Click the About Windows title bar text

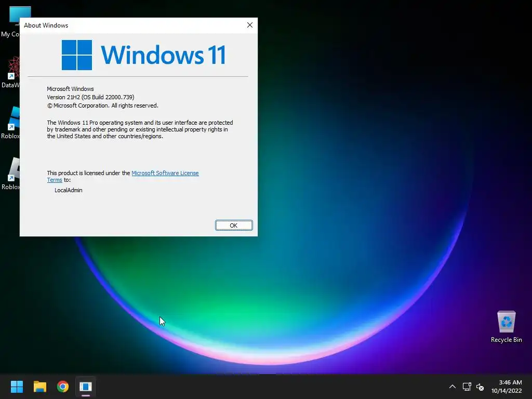click(46, 25)
